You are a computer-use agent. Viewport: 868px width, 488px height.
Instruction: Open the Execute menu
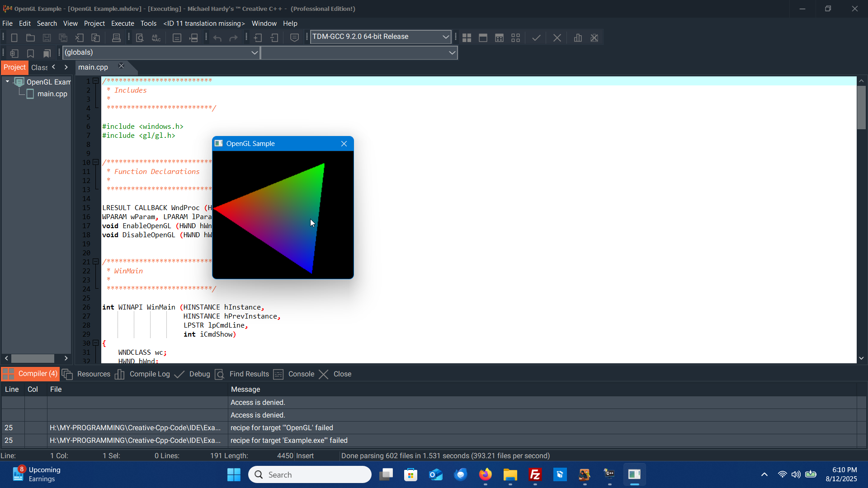123,23
